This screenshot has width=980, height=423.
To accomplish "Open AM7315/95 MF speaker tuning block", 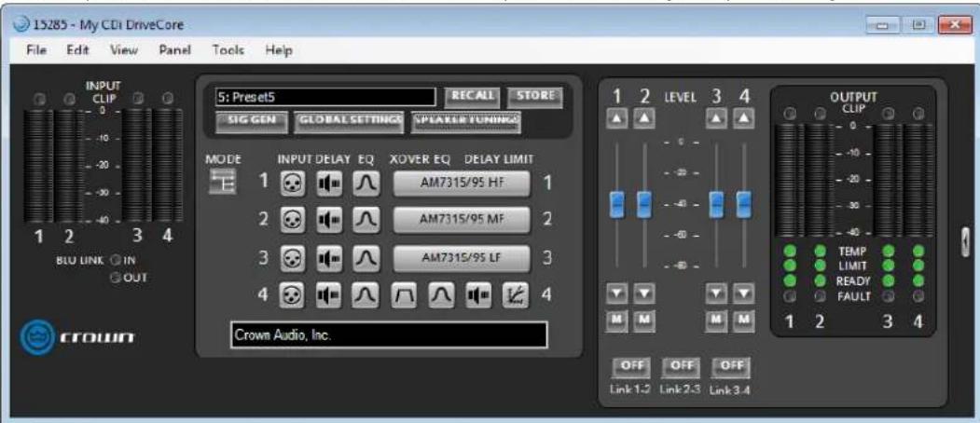I will tap(462, 220).
